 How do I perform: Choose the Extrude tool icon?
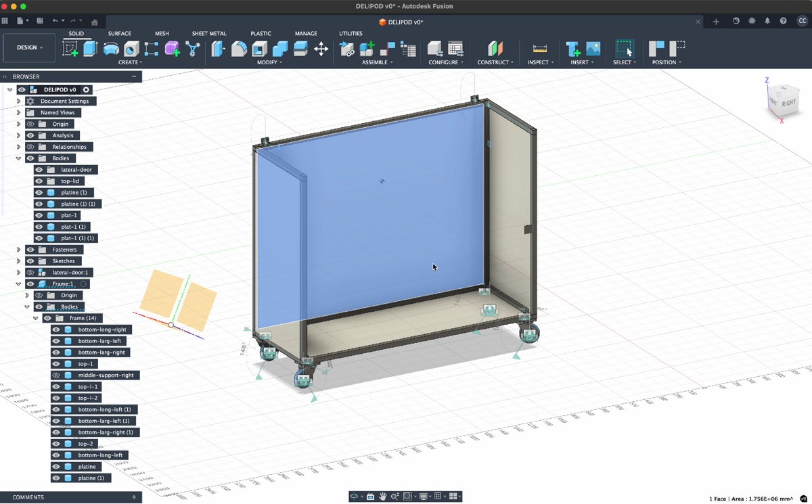90,48
